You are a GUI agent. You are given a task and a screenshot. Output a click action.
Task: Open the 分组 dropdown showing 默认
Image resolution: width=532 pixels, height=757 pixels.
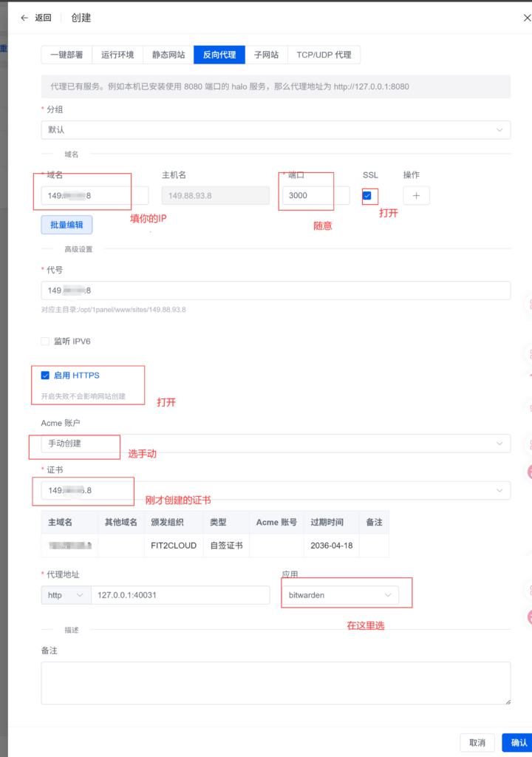click(x=276, y=130)
